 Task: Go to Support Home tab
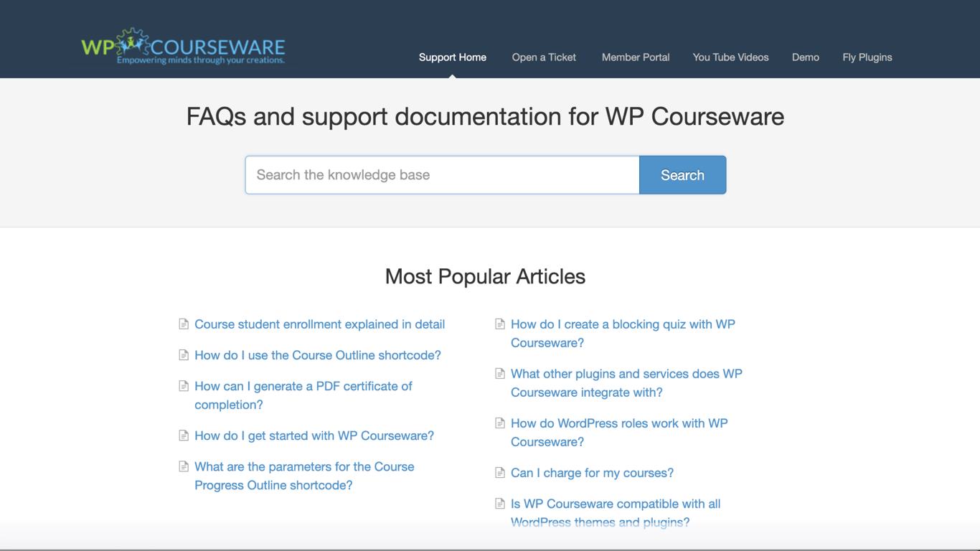(x=453, y=57)
